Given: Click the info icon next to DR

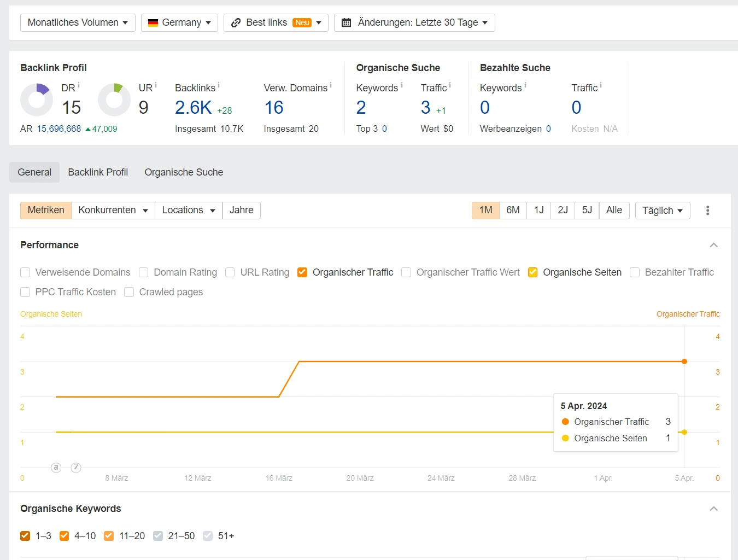Looking at the screenshot, I should (x=79, y=85).
